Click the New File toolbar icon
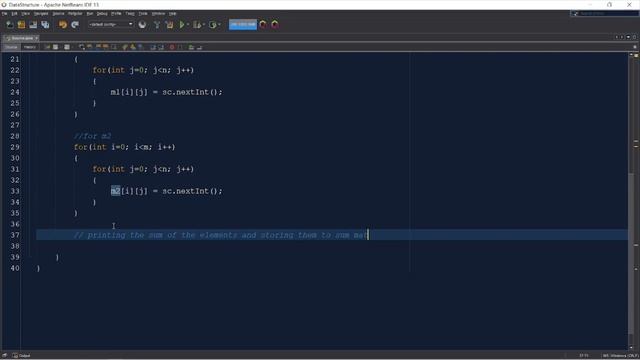The width and height of the screenshot is (640, 360). 10,25
